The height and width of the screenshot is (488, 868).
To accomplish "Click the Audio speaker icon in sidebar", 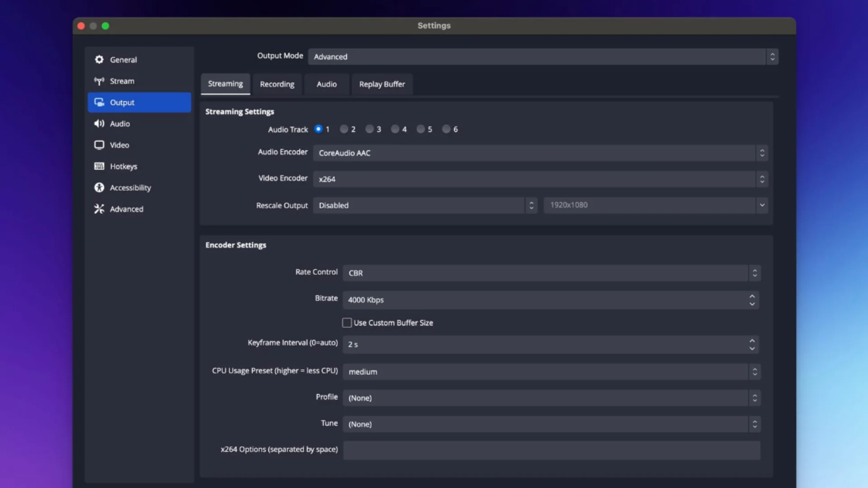I will point(99,123).
